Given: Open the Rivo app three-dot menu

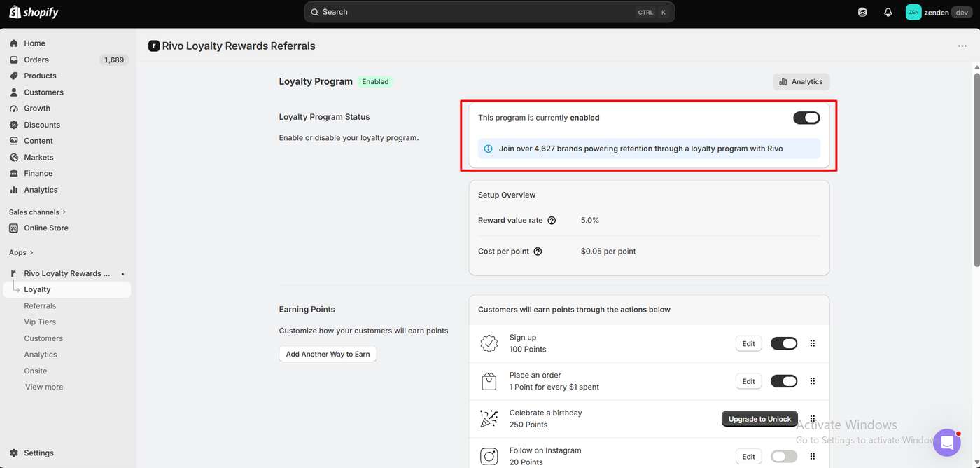Looking at the screenshot, I should tap(962, 46).
